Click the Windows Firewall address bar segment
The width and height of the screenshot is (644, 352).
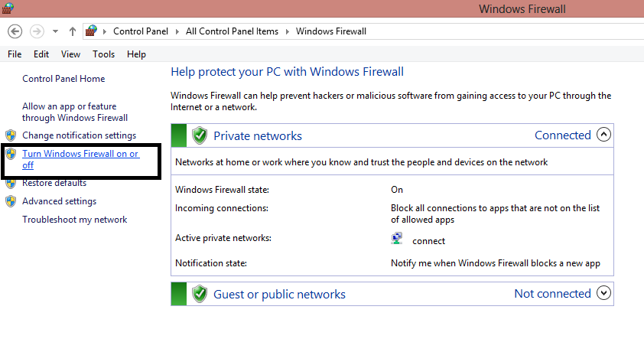331,31
